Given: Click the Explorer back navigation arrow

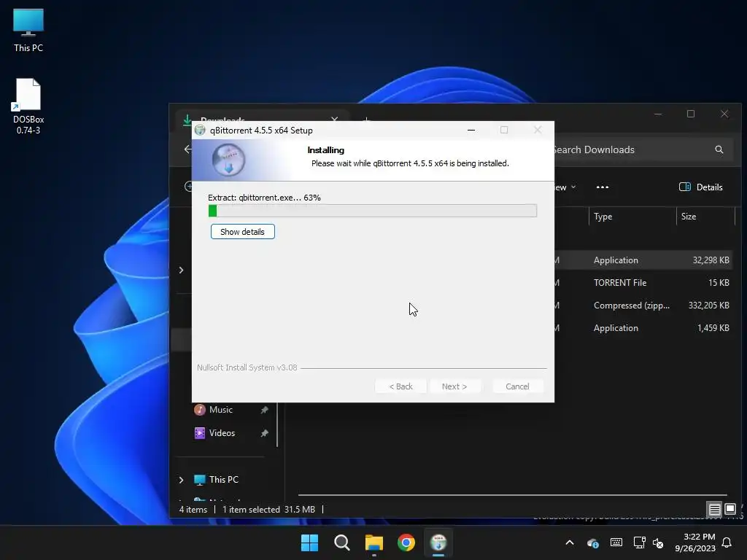Looking at the screenshot, I should point(187,149).
